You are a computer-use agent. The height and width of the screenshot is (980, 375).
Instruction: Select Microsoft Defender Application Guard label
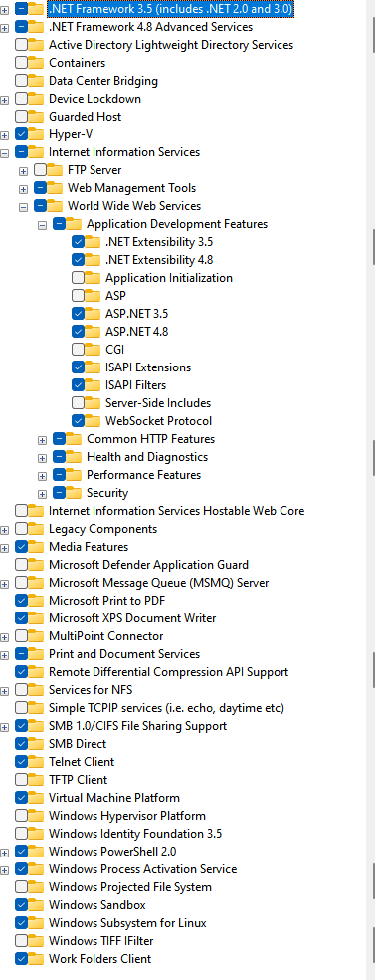pyautogui.click(x=148, y=565)
